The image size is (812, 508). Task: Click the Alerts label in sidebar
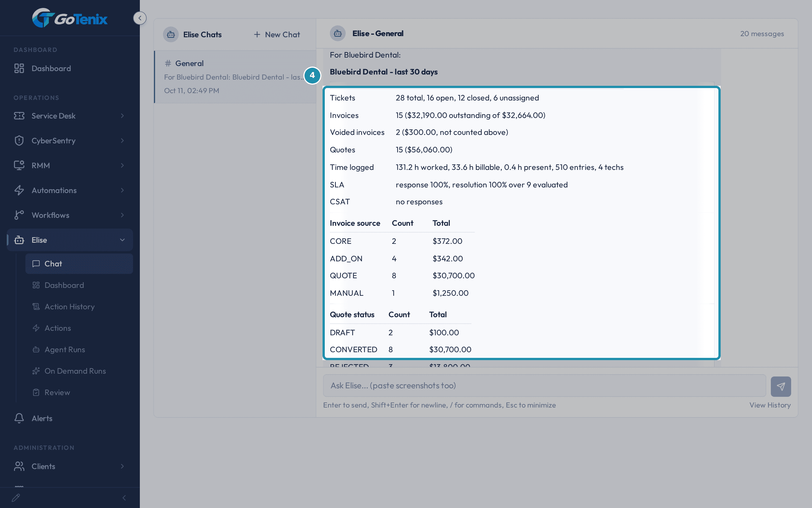pos(42,419)
